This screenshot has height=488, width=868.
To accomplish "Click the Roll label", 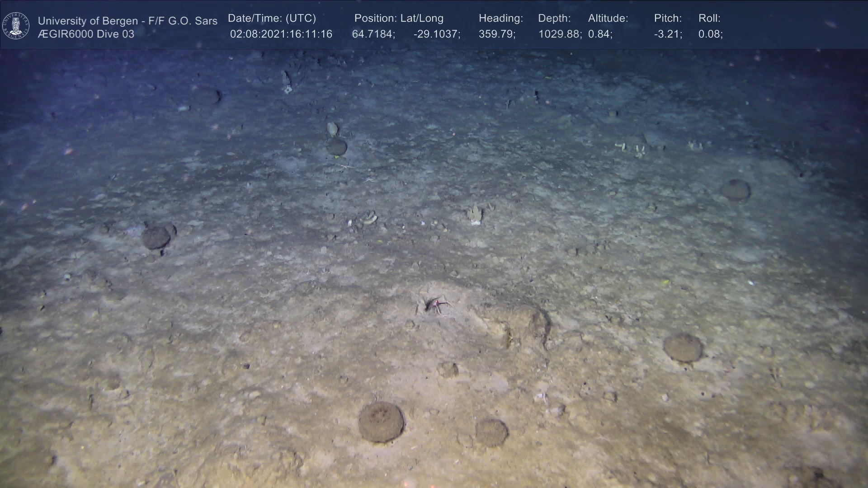I will tap(709, 19).
